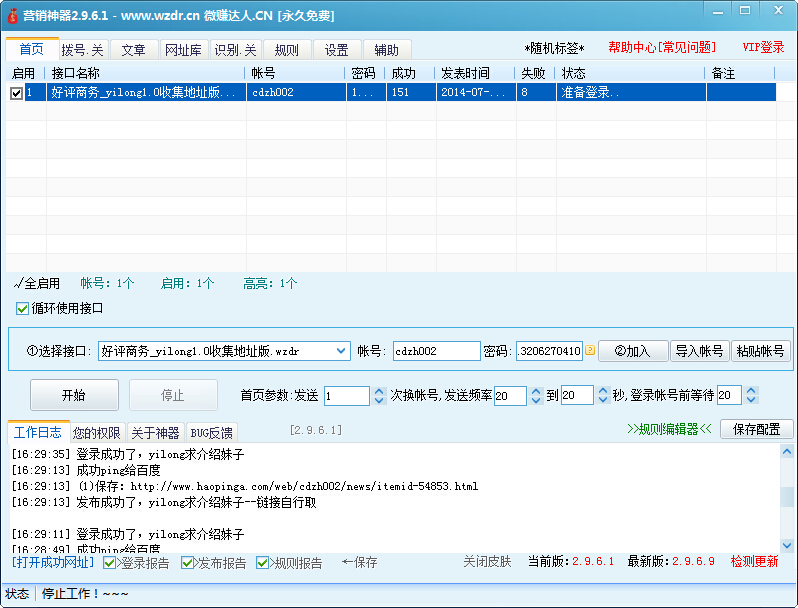Decrease the 到 maximum seconds value
This screenshot has height=608, width=798.
tap(603, 400)
